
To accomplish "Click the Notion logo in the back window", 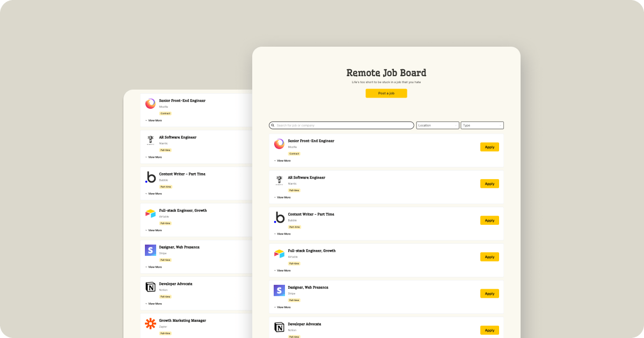I will pos(150,287).
